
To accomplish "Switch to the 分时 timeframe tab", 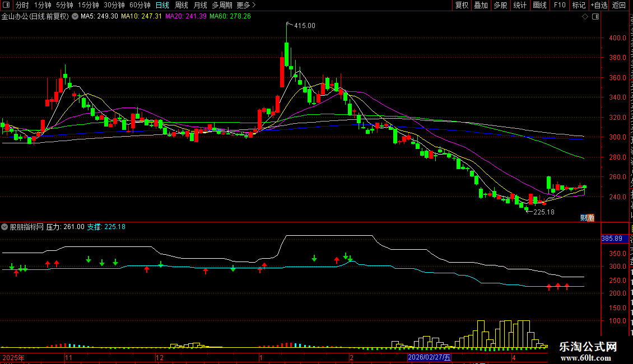I will click(x=22, y=5).
